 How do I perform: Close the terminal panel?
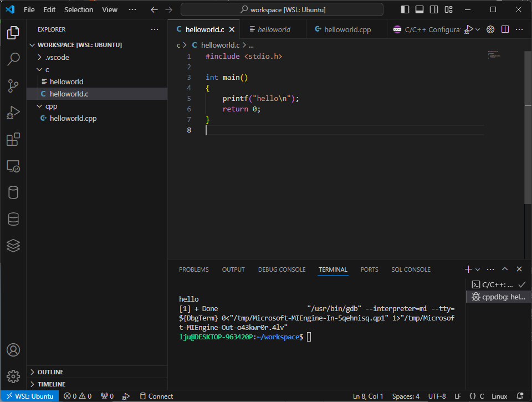pyautogui.click(x=519, y=269)
